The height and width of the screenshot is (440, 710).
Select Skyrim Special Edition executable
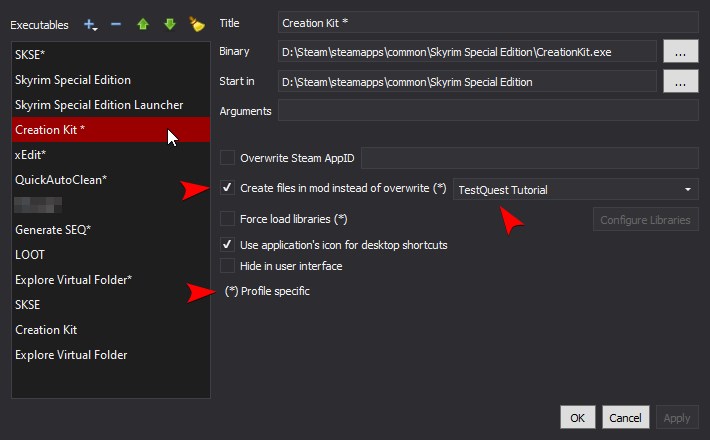coord(111,80)
